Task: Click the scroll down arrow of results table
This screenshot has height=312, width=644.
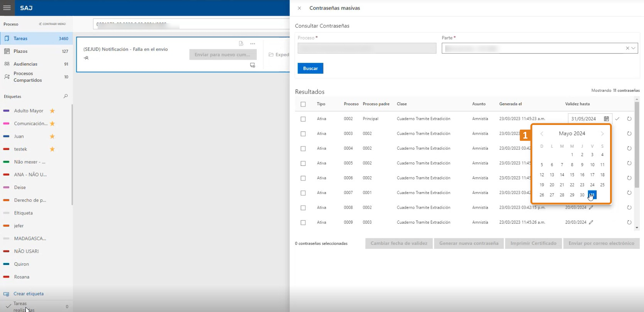Action: [637, 228]
